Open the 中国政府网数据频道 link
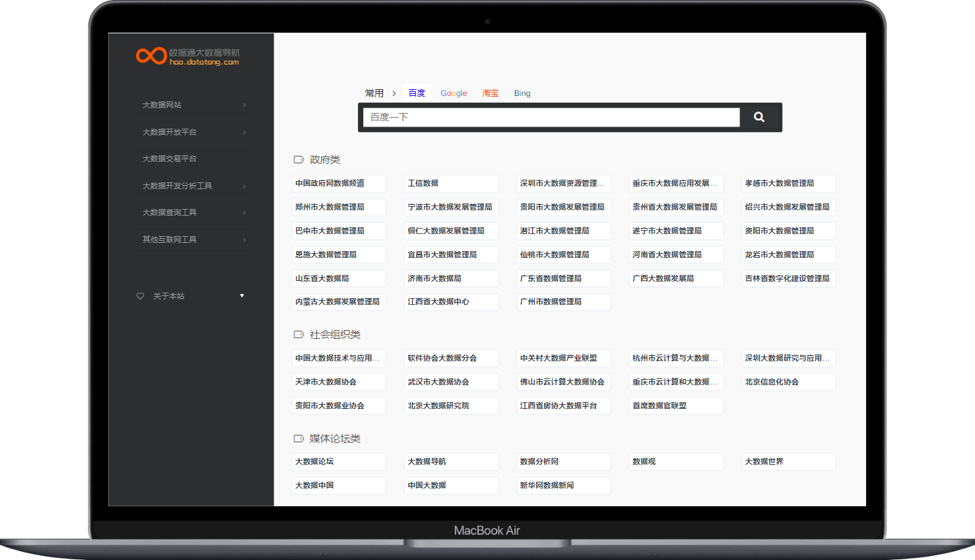Viewport: 975px width, 560px height. (x=339, y=184)
